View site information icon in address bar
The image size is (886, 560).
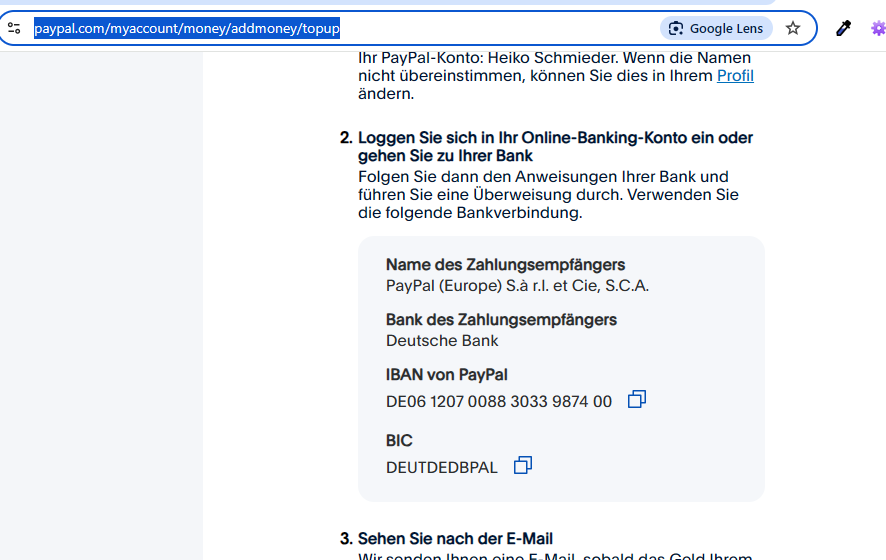click(x=14, y=28)
